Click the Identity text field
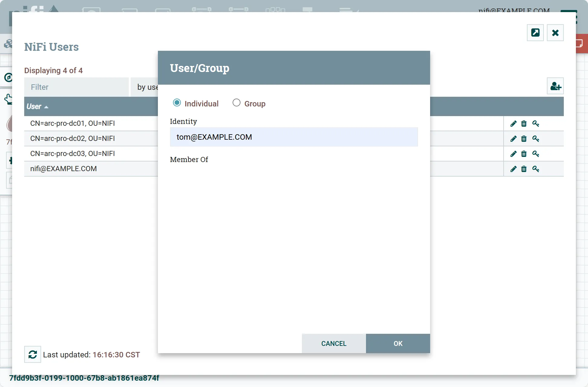This screenshot has height=387, width=588. pyautogui.click(x=294, y=137)
